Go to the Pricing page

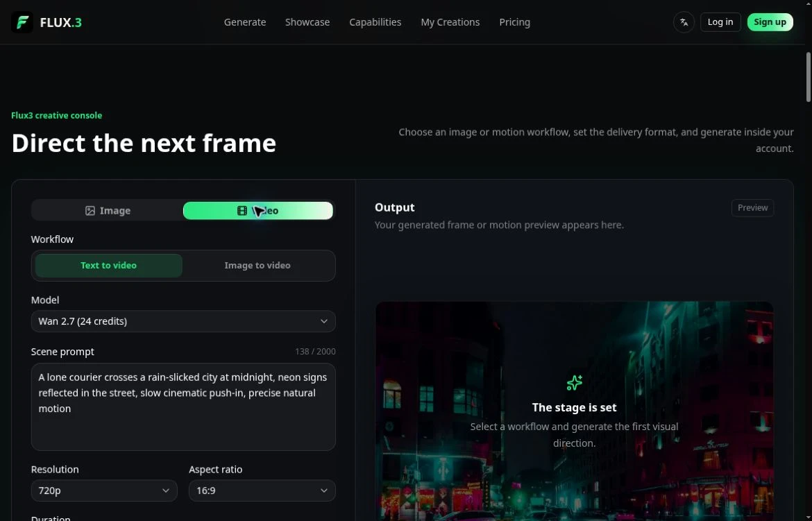point(515,22)
